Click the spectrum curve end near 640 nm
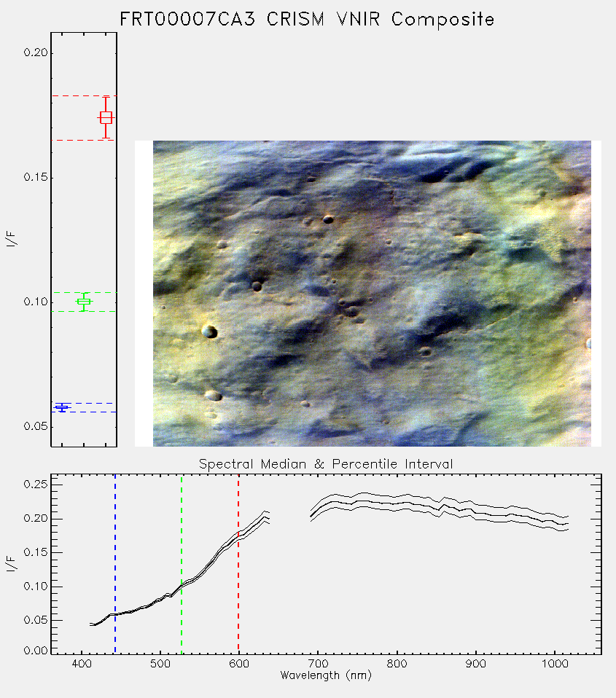Viewport: 616px width, 698px height. (267, 517)
